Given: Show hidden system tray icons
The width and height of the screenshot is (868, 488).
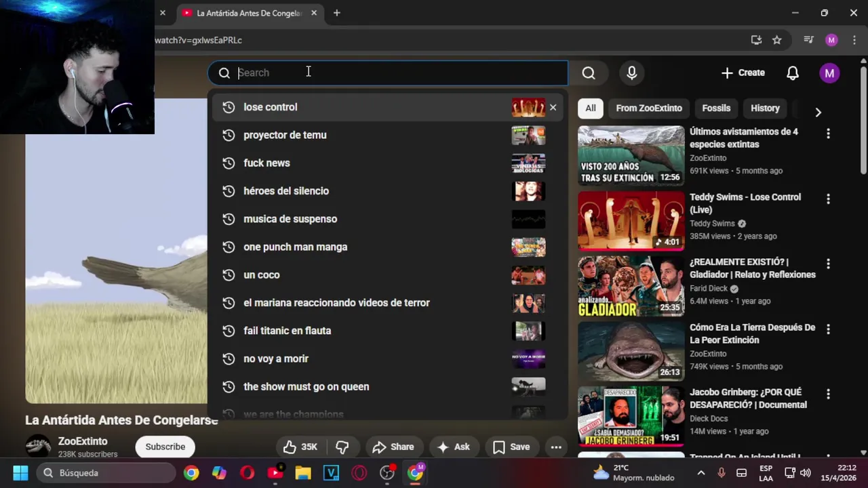Looking at the screenshot, I should pyautogui.click(x=701, y=472).
